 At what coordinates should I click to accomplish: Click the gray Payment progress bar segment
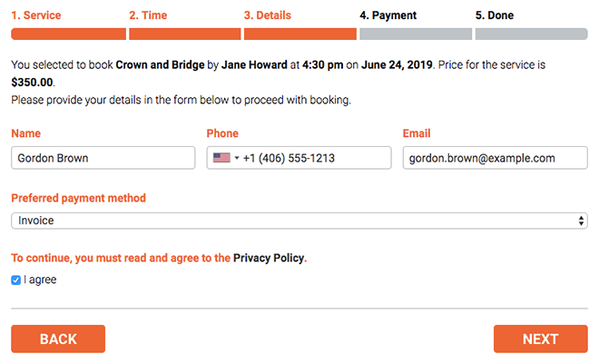[416, 34]
